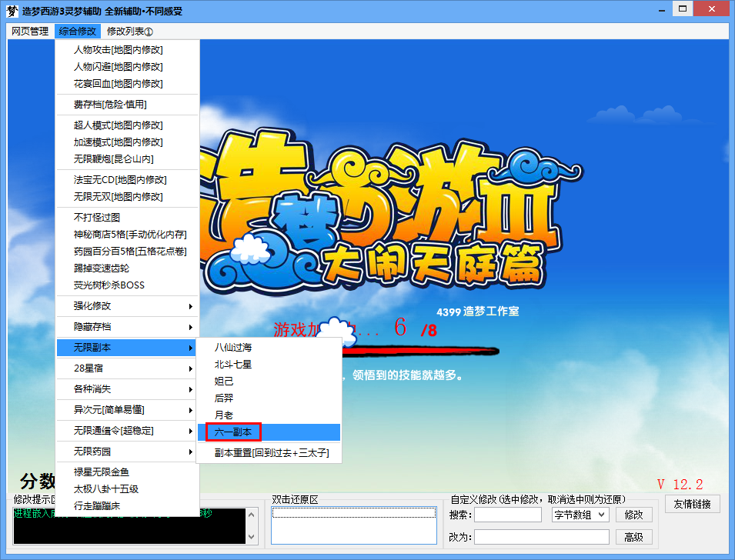Click the 修改 button
Image resolution: width=735 pixels, height=560 pixels.
point(633,515)
